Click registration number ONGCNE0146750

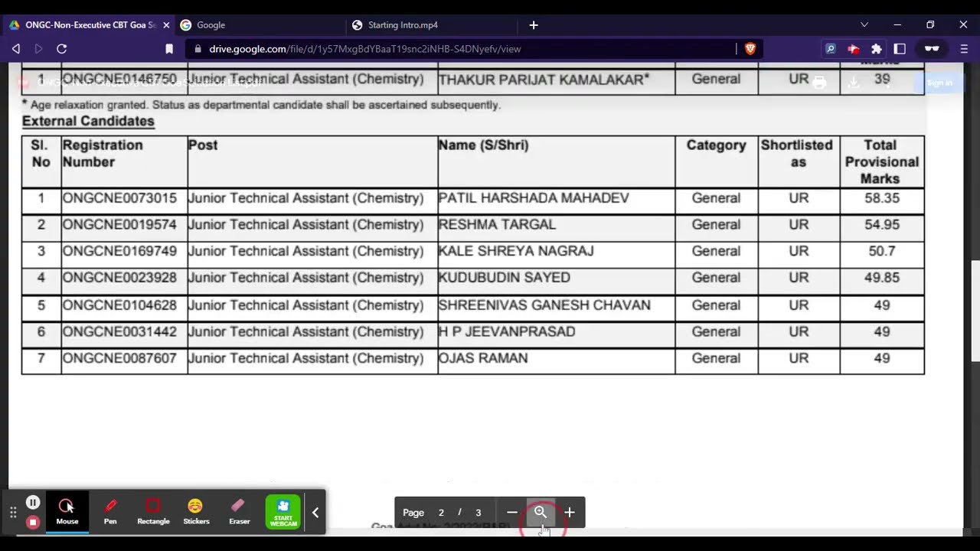pyautogui.click(x=119, y=80)
